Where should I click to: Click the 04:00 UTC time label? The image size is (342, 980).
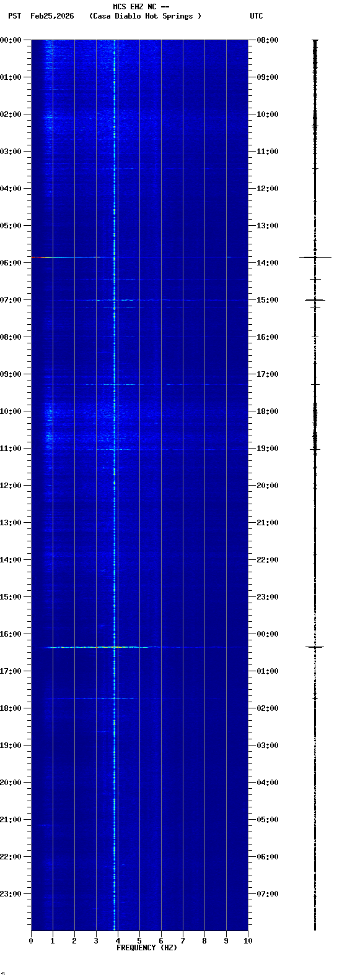268,783
